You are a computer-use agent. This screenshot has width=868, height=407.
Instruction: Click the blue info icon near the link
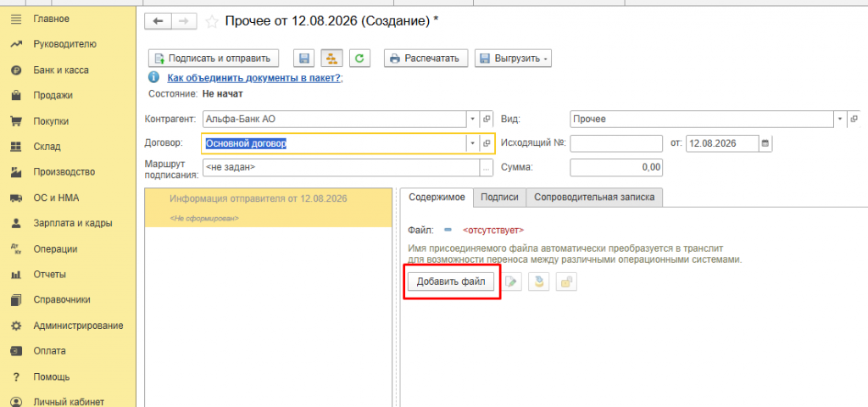pyautogui.click(x=154, y=77)
